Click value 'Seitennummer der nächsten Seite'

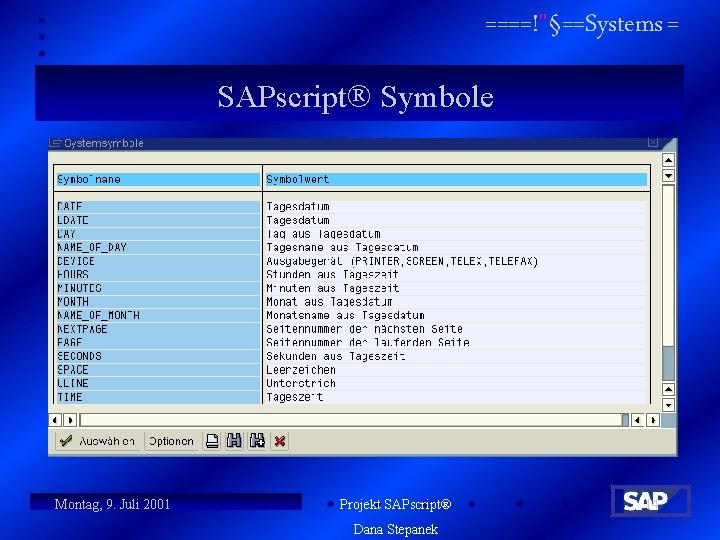pyautogui.click(x=364, y=329)
